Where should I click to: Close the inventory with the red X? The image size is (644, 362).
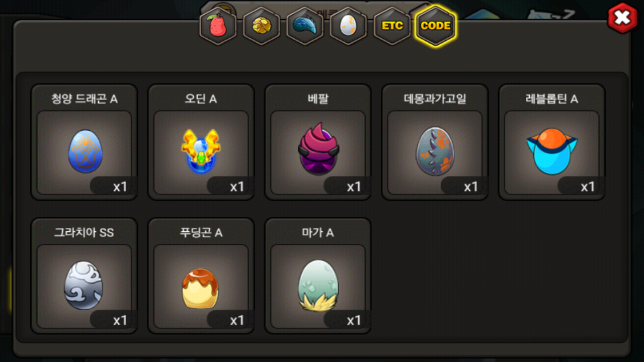click(623, 18)
